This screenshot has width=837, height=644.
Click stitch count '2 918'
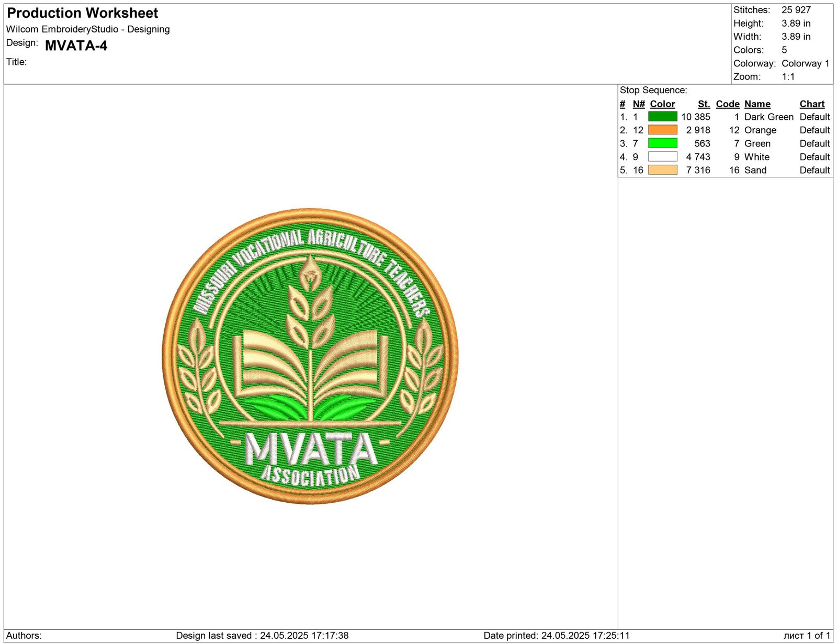point(698,130)
